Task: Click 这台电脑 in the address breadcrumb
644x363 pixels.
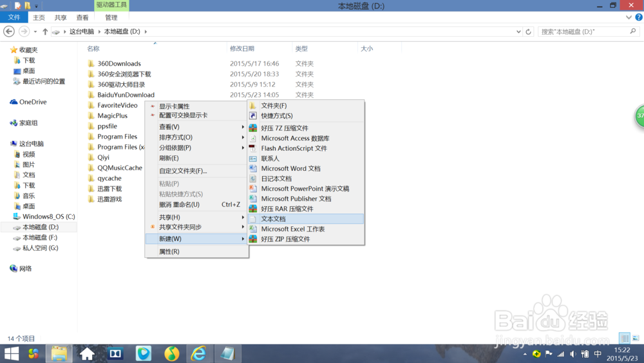Action: 82,32
